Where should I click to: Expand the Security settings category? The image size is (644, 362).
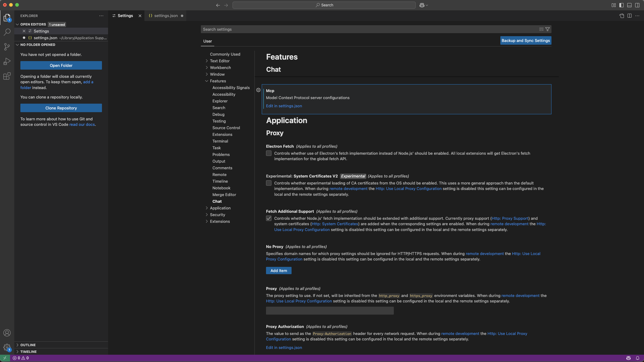click(x=207, y=215)
